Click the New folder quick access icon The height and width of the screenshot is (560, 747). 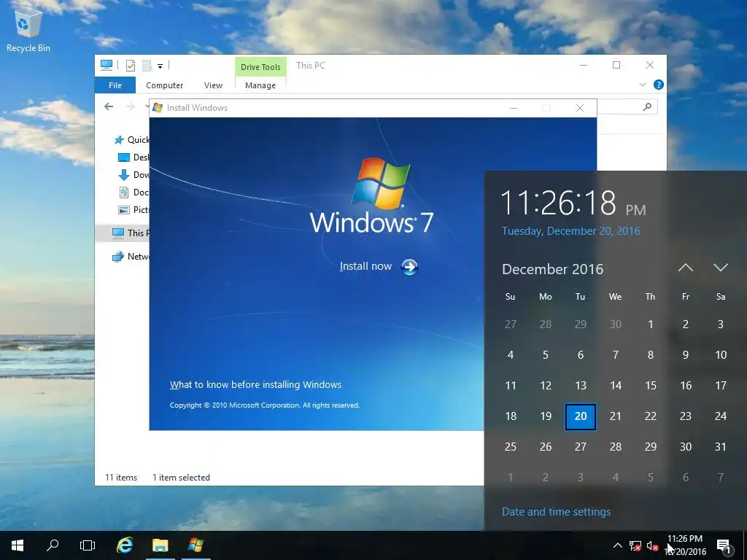(x=147, y=66)
